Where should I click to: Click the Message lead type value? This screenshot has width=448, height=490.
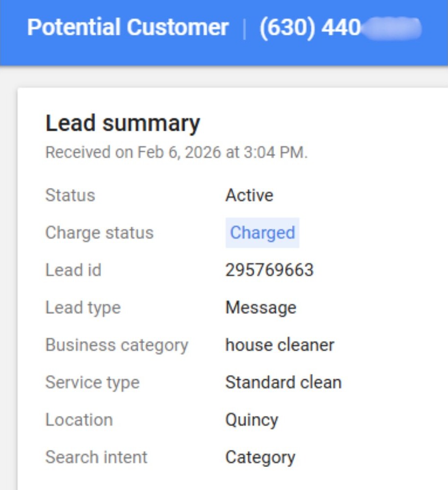tap(261, 308)
